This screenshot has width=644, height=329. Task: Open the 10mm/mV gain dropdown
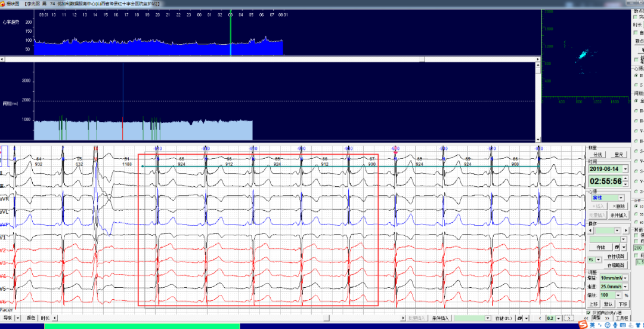click(626, 278)
